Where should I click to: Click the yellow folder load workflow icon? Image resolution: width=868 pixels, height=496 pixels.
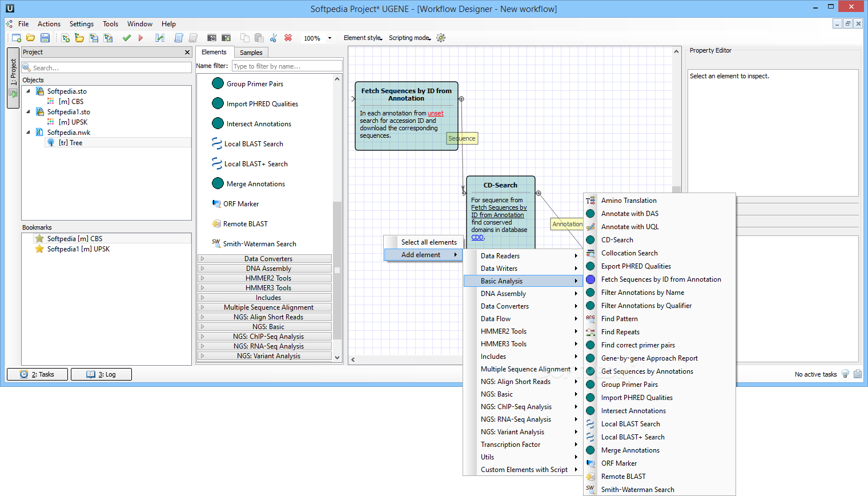pyautogui.click(x=79, y=38)
